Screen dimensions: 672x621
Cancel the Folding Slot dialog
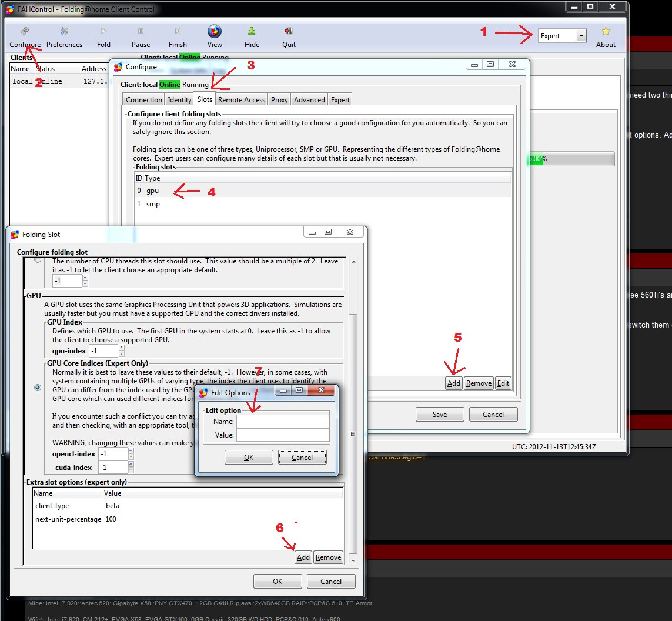pos(331,582)
